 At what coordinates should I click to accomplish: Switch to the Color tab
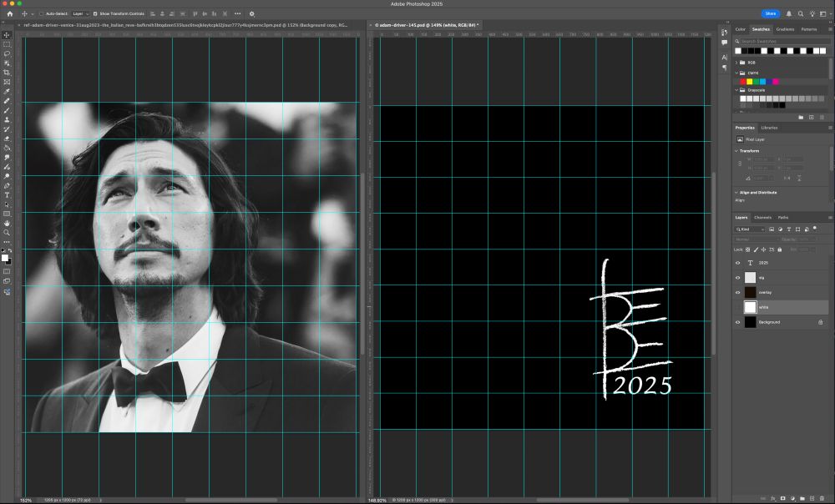coord(740,29)
